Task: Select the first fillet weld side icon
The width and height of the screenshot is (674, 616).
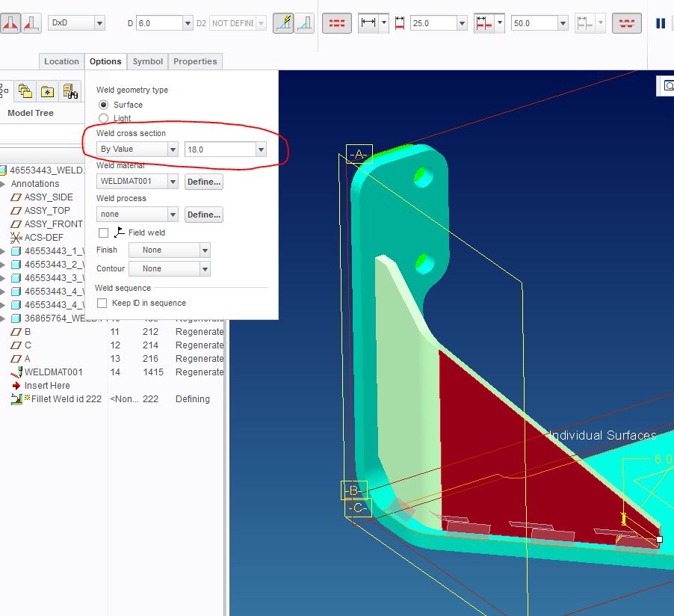Action: pyautogui.click(x=10, y=23)
